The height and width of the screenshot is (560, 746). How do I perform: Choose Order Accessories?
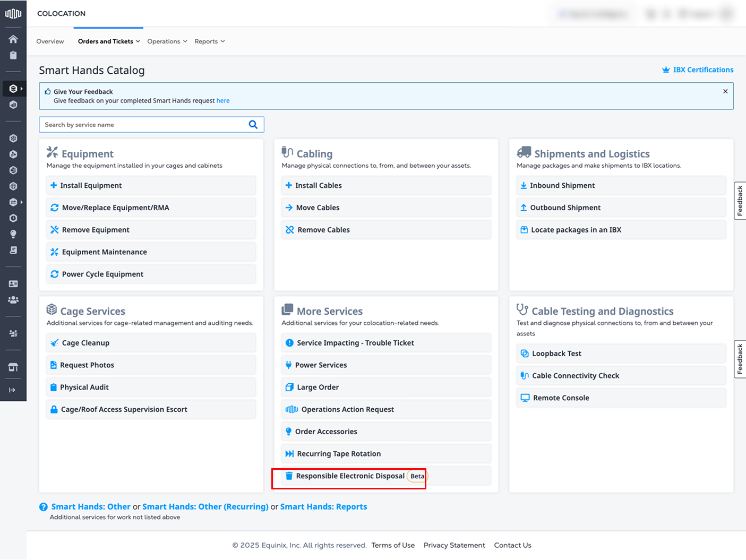(x=386, y=432)
